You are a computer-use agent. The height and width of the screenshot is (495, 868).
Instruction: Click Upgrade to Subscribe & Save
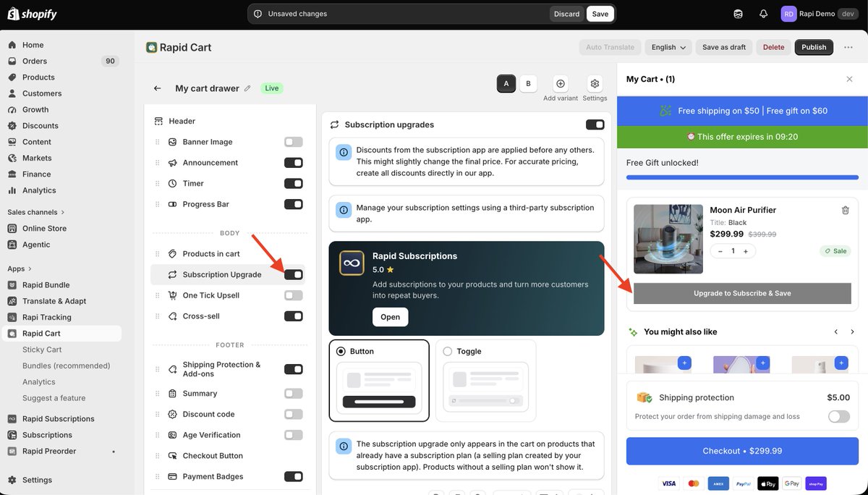(742, 293)
